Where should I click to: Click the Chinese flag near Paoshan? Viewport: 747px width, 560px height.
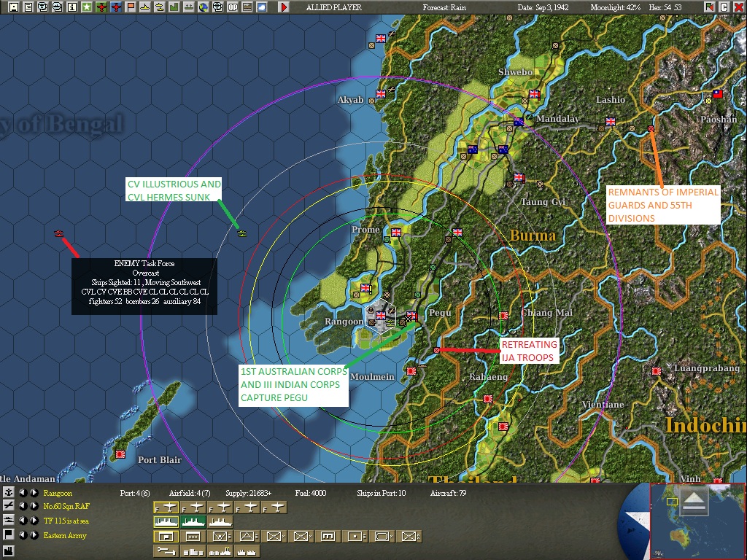pyautogui.click(x=718, y=94)
